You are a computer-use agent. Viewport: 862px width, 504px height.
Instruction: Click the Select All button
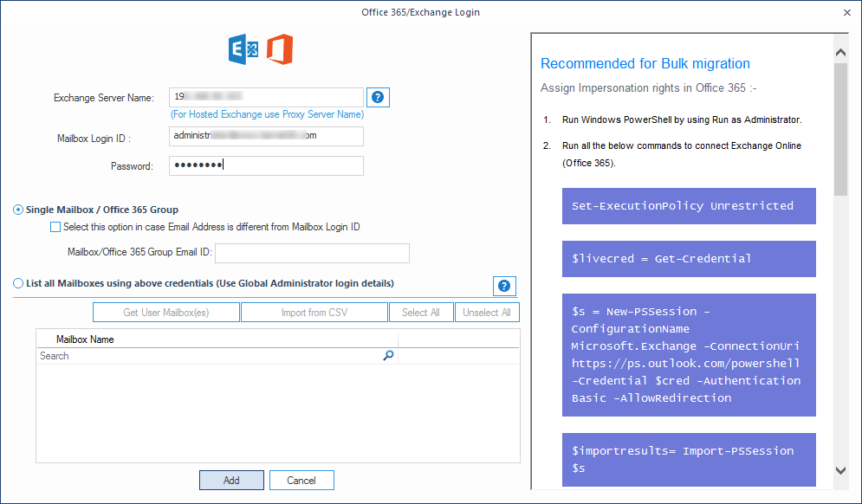click(421, 313)
